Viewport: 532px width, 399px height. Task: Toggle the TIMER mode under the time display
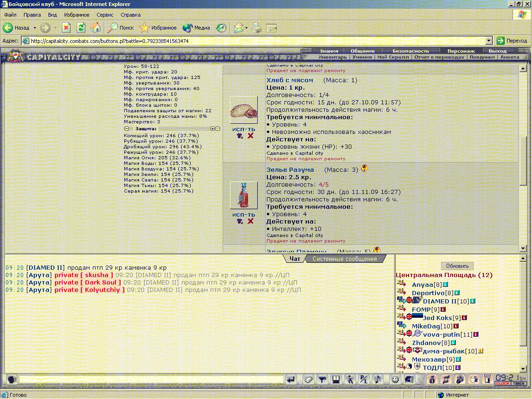click(519, 383)
